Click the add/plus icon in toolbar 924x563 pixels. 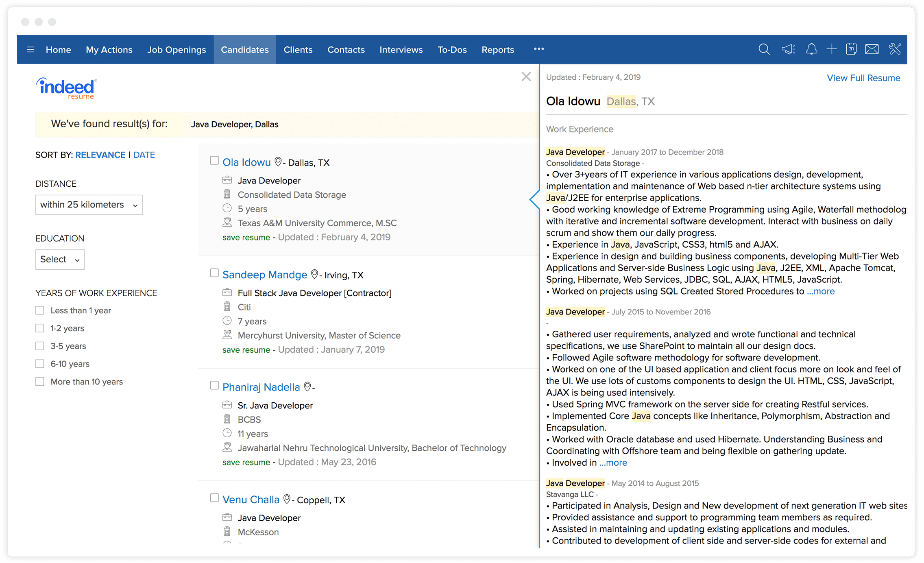830,50
